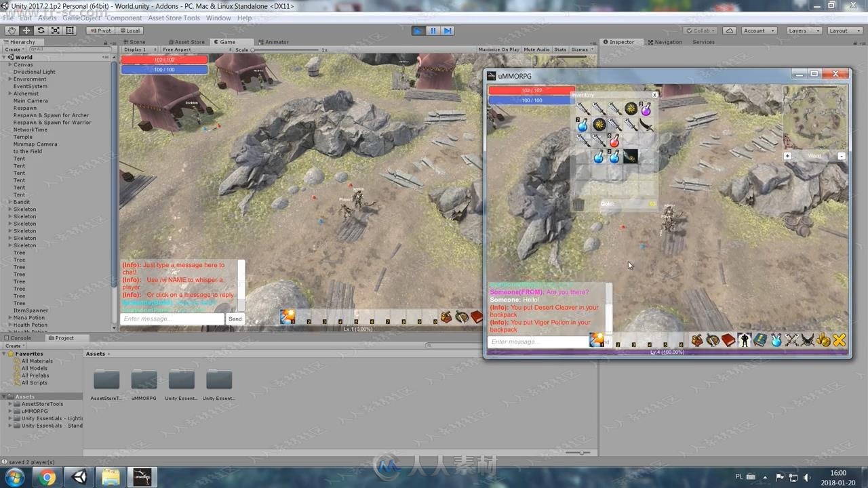
Task: Click the Step frame button
Action: (x=448, y=30)
